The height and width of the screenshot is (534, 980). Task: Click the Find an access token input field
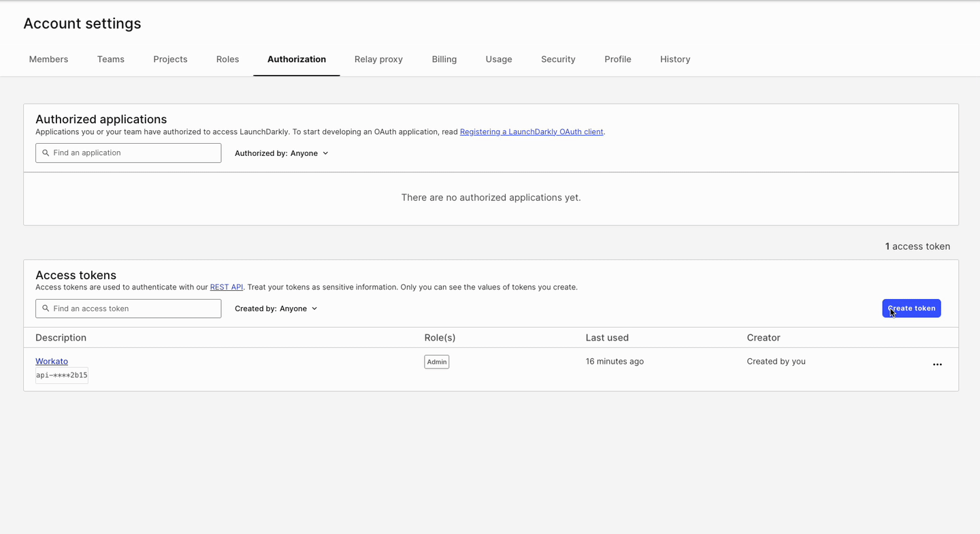pos(128,308)
